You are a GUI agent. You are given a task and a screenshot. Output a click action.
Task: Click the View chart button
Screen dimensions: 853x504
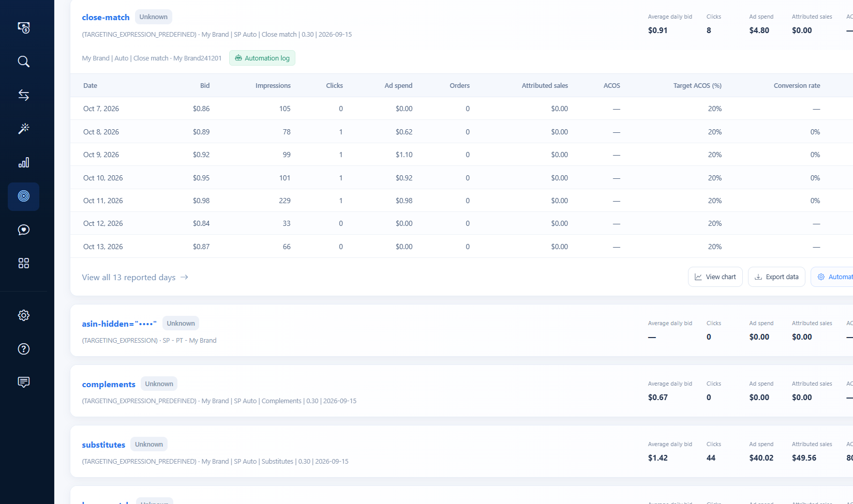coord(715,277)
